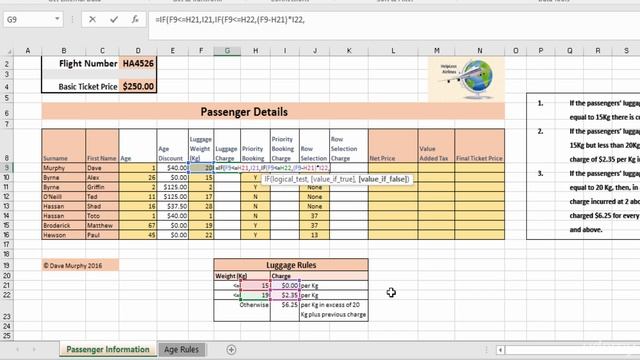The width and height of the screenshot is (640, 360).
Task: Select the 15 Kg weight threshold cell
Action: tap(256, 286)
